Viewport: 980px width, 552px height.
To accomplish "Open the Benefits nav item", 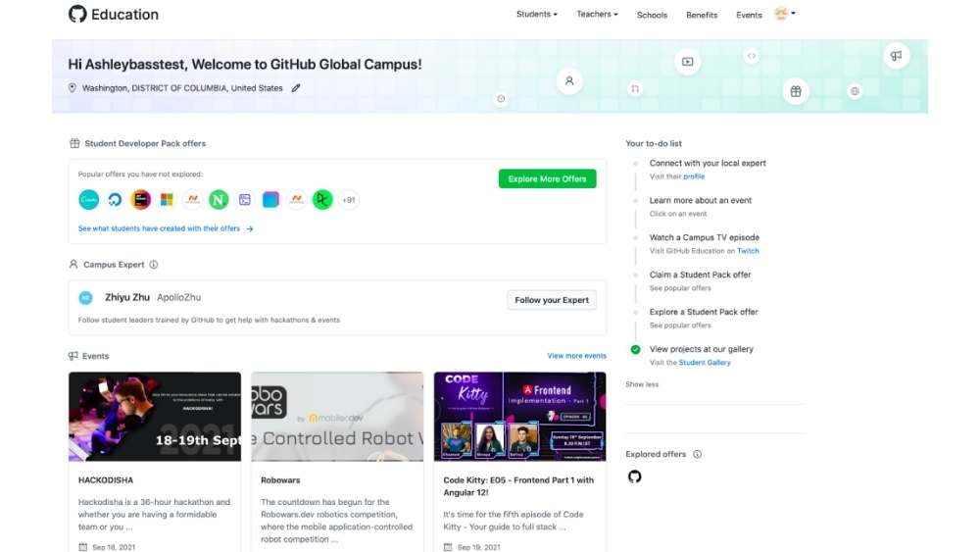I will pyautogui.click(x=702, y=15).
